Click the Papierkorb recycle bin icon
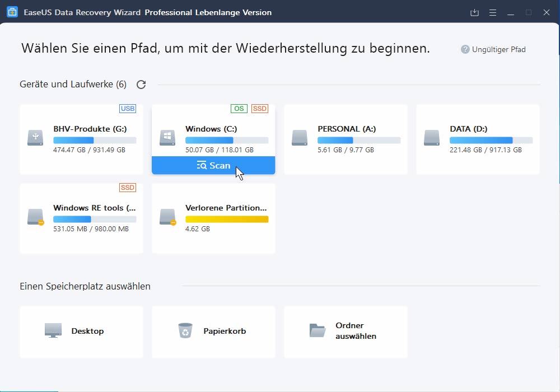This screenshot has width=560, height=392. click(x=185, y=330)
